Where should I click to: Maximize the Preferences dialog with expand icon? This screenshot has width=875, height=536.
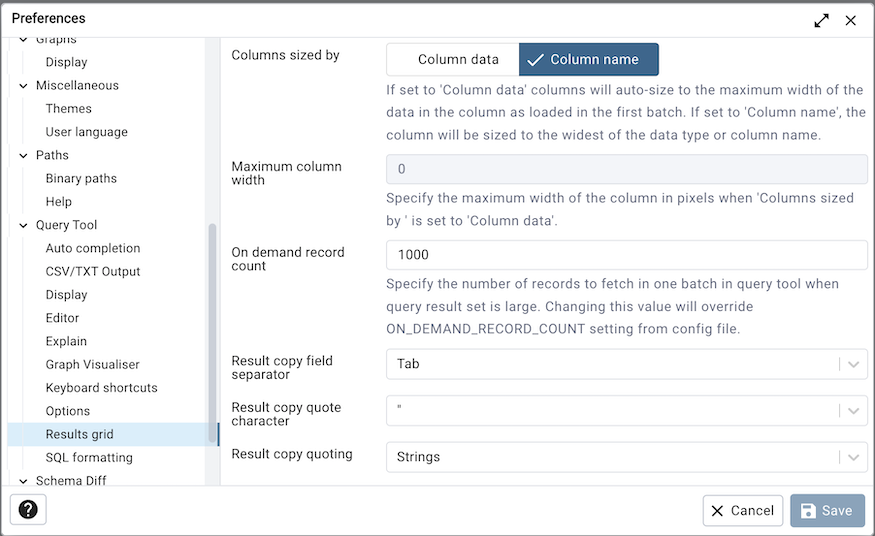(x=821, y=21)
